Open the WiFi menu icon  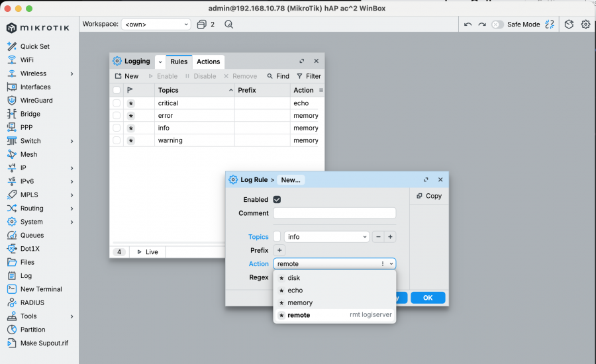click(12, 60)
